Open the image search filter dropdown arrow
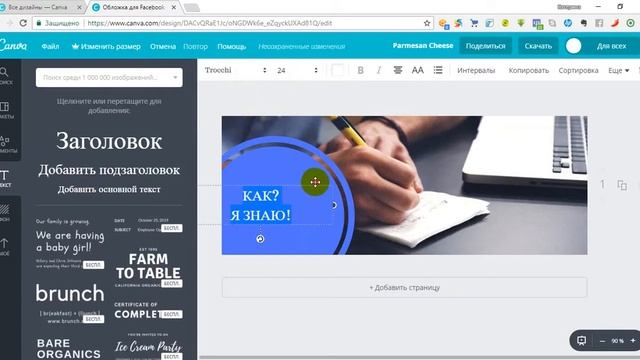640x360 pixels. pyautogui.click(x=175, y=78)
